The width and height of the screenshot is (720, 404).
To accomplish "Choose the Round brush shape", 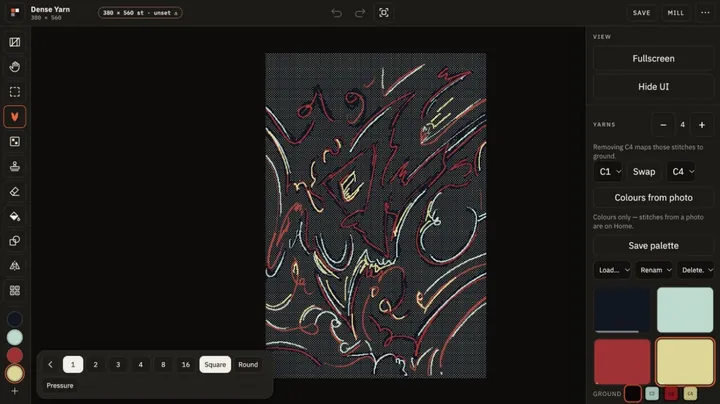I will pyautogui.click(x=248, y=365).
